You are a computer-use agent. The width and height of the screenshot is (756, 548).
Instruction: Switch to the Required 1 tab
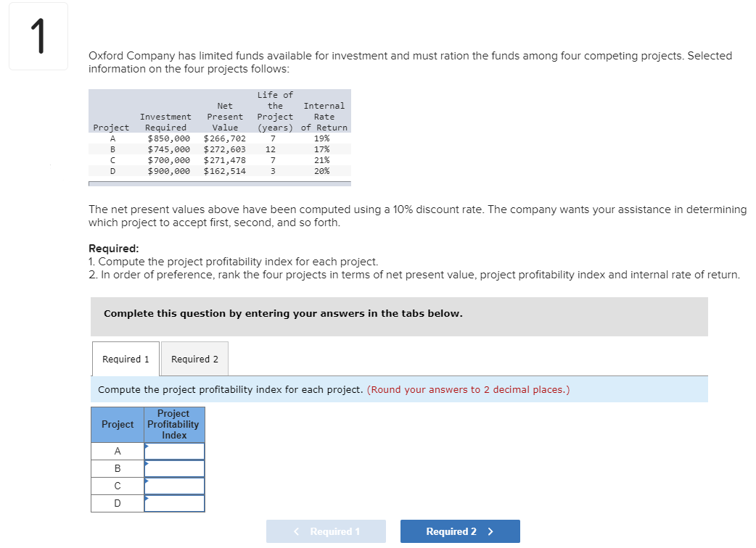125,359
